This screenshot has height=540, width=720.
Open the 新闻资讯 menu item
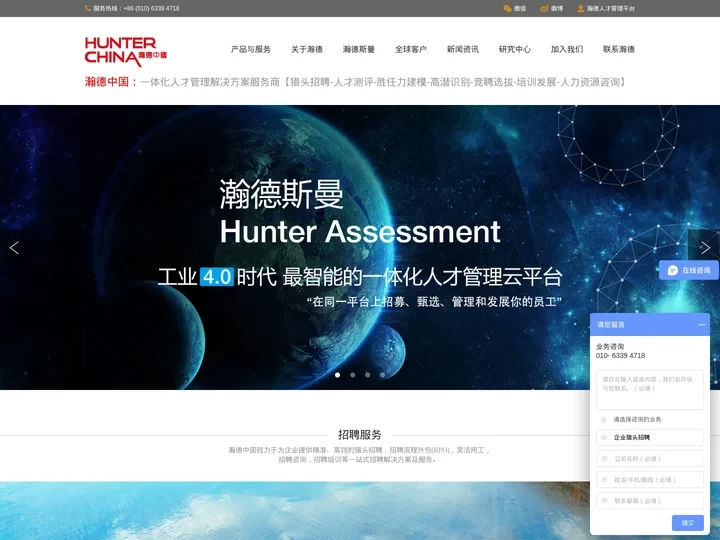[463, 49]
